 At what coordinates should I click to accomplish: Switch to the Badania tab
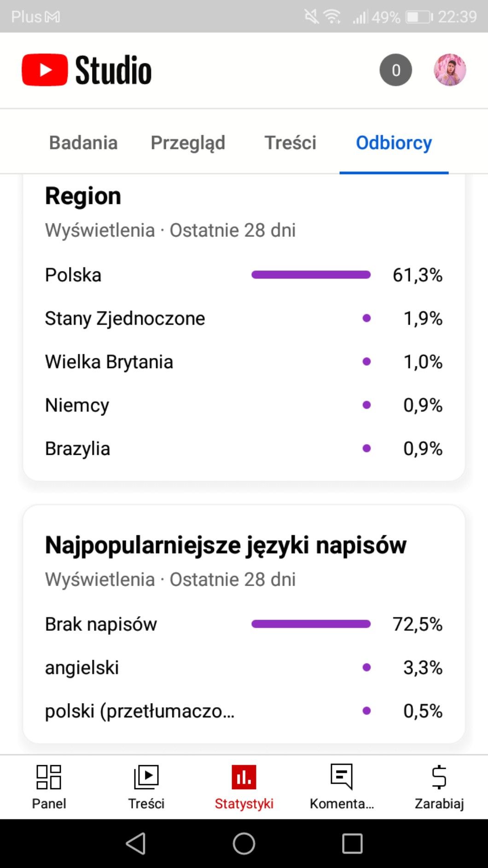pos(83,143)
